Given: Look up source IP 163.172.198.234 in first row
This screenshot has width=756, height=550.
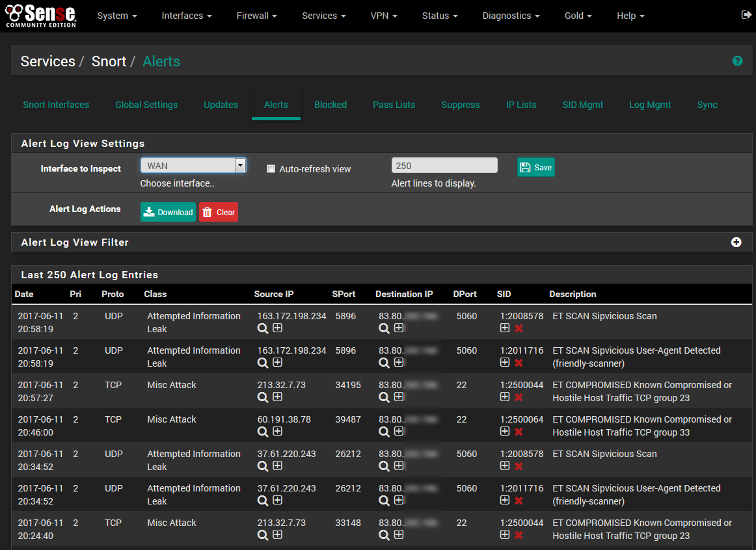Looking at the screenshot, I should point(263,328).
